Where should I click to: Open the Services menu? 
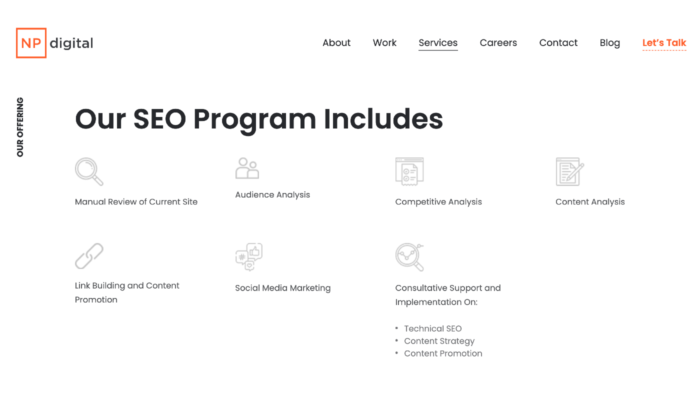[438, 43]
